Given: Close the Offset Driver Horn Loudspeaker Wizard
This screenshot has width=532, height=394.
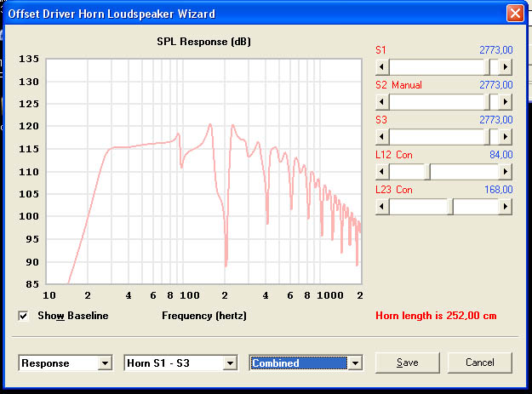Looking at the screenshot, I should coord(515,14).
